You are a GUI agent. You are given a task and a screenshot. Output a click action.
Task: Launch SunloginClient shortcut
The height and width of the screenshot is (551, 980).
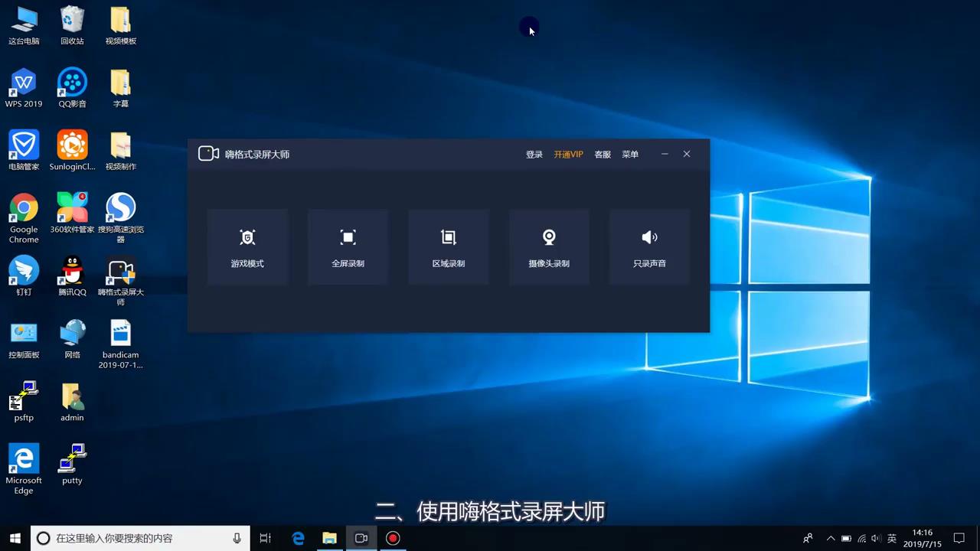(x=72, y=151)
